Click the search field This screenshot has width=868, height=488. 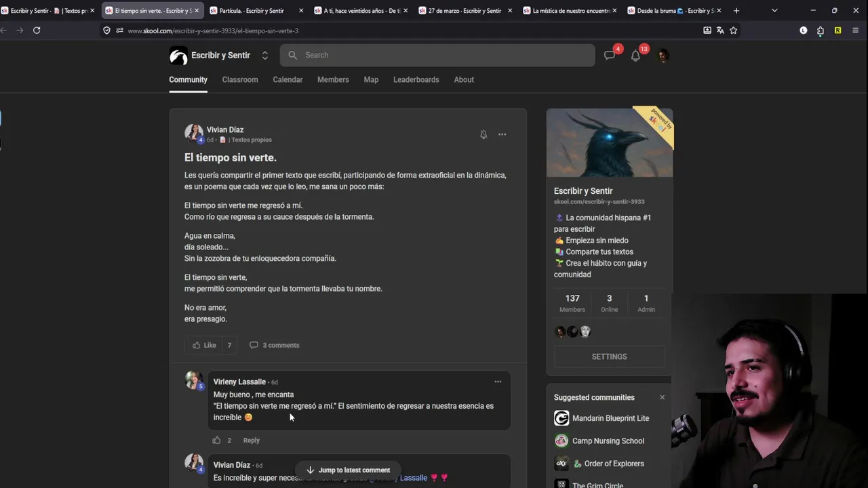pos(437,56)
